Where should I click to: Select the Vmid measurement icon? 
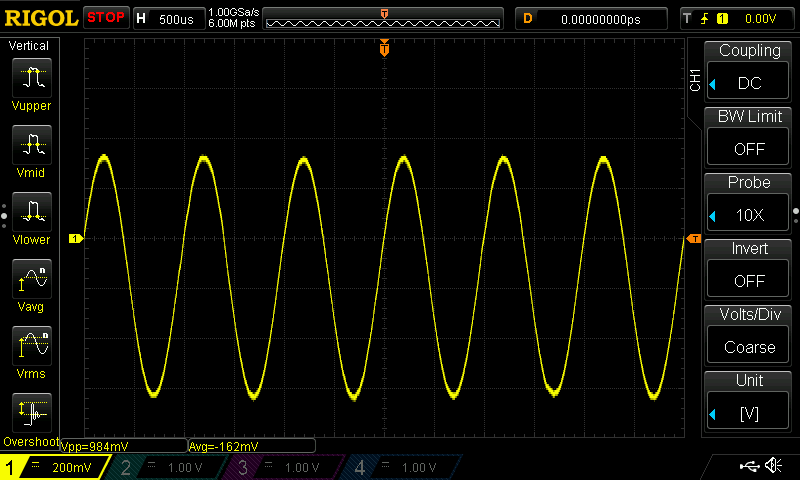[33, 145]
